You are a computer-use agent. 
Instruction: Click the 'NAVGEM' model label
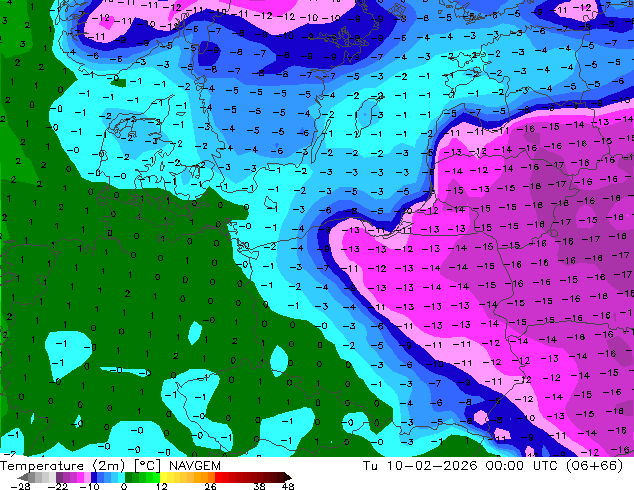click(195, 466)
